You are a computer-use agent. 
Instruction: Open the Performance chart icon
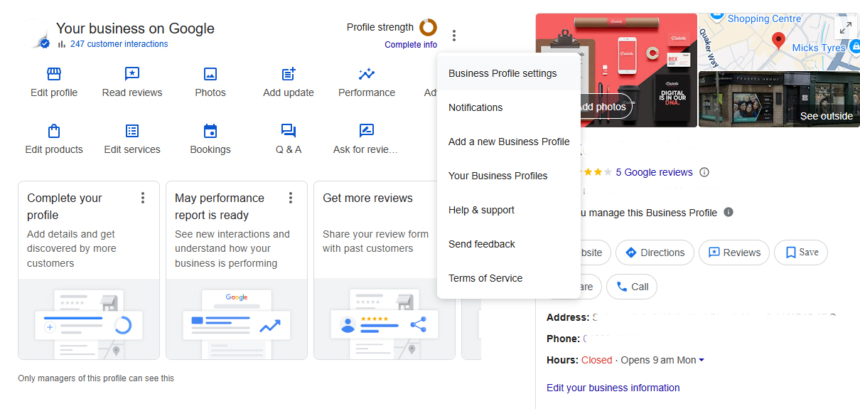[x=366, y=74]
